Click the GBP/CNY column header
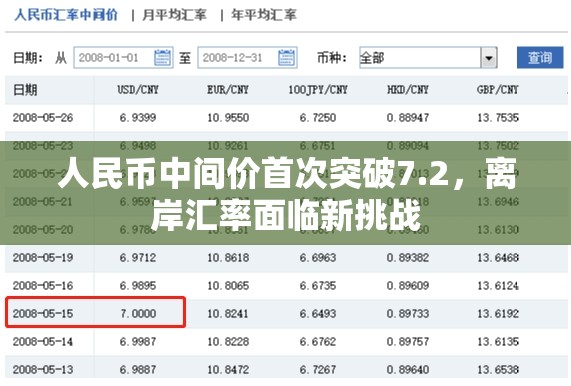Screen dimensions: 571x386 tap(498, 90)
